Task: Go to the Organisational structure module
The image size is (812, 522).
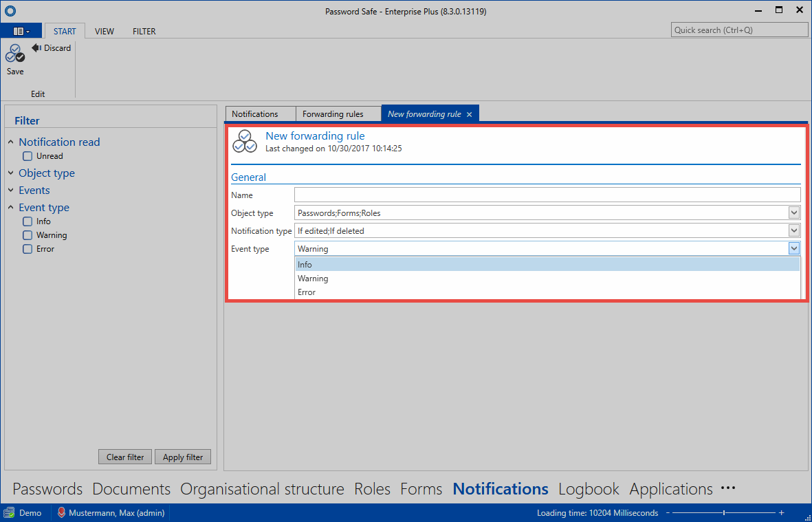Action: (x=262, y=488)
